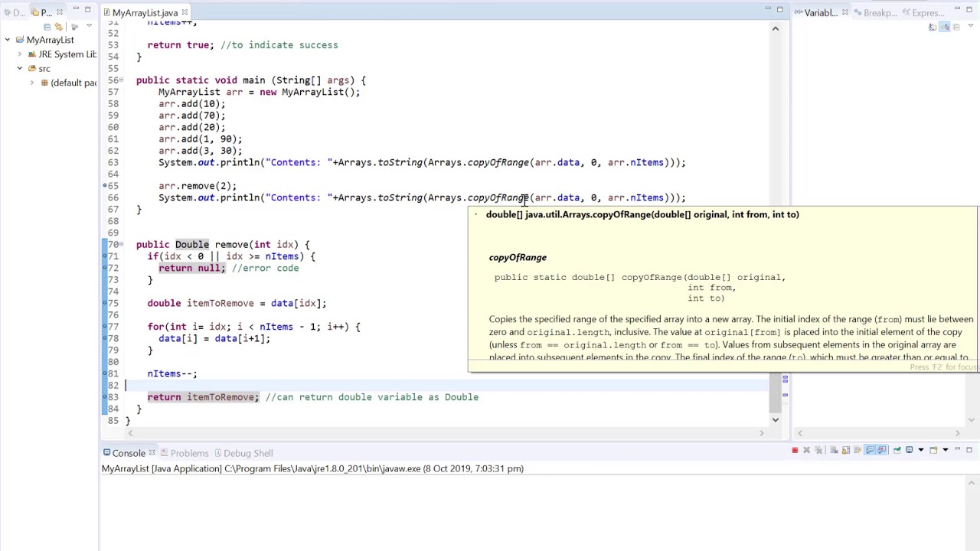
Task: Minimize the Console panel
Action: (957, 449)
